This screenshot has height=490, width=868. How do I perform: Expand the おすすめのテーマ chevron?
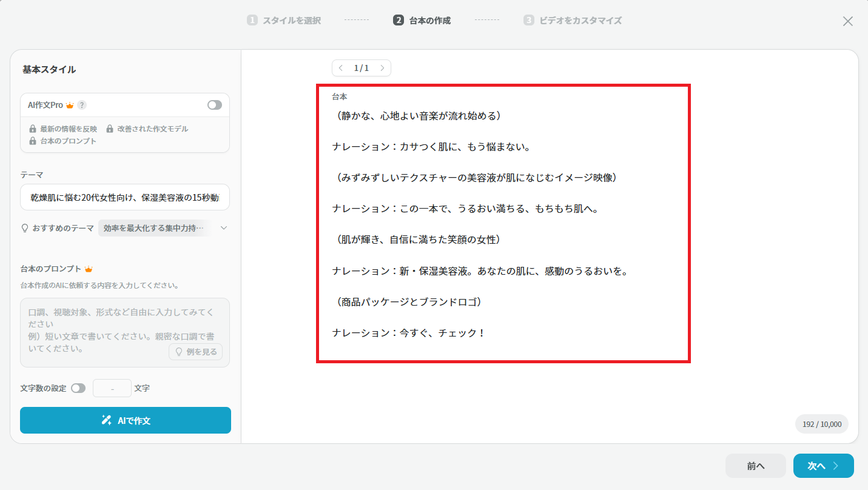(224, 228)
